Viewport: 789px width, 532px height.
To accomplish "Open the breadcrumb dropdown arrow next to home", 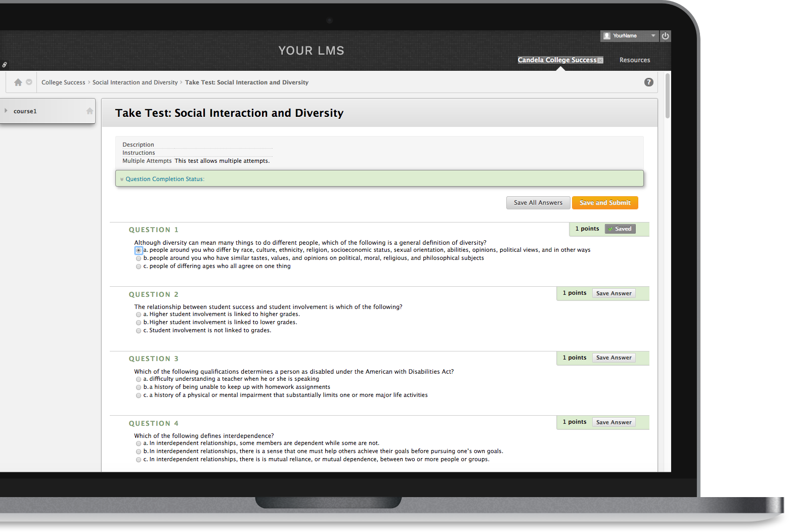I will tap(29, 82).
